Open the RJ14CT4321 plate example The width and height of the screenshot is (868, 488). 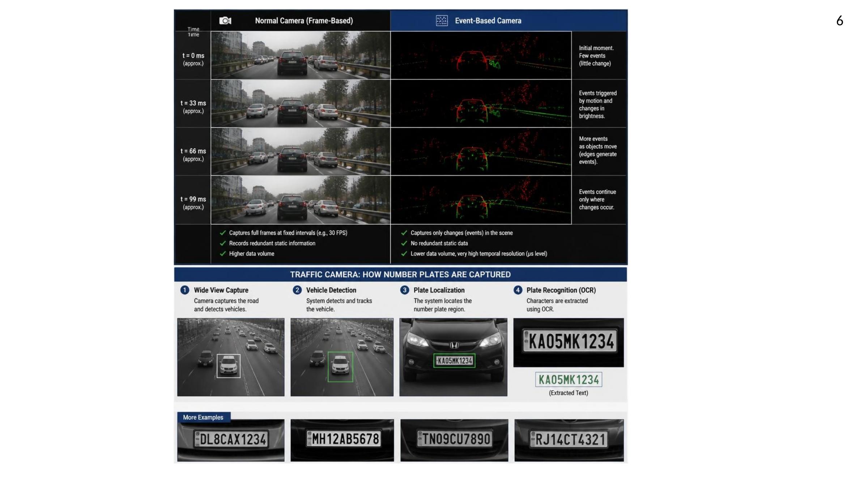tap(569, 440)
